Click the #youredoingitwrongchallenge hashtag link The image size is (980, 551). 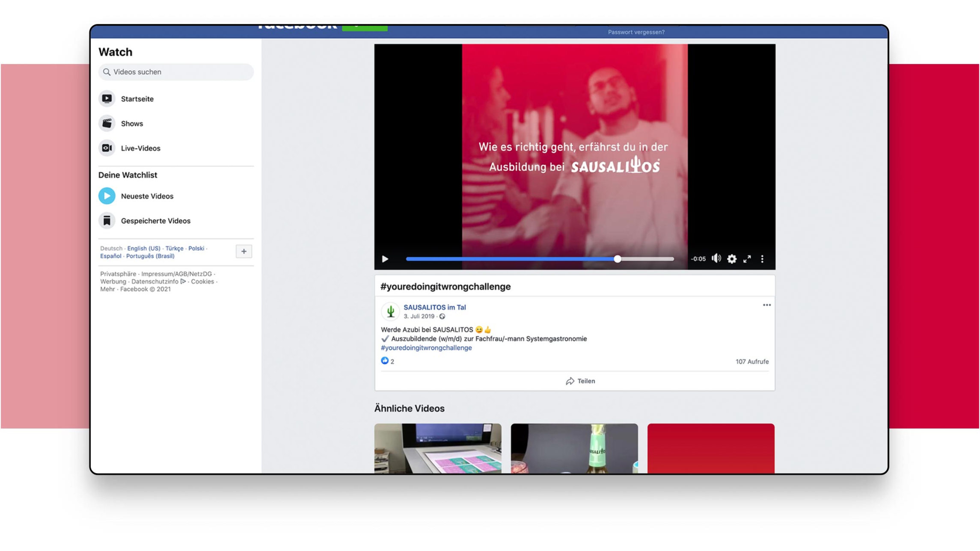(x=426, y=348)
